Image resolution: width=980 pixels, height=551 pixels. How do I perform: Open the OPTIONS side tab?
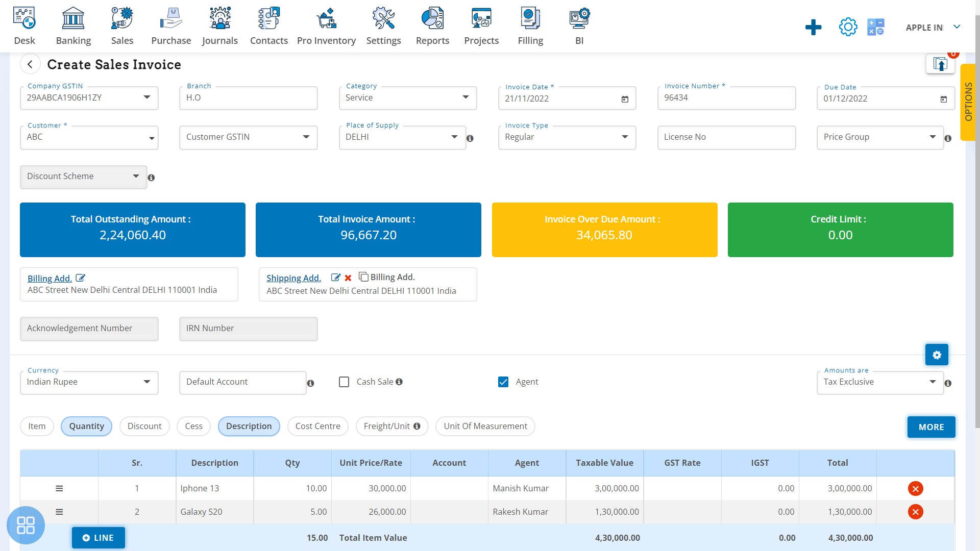coord(968,102)
